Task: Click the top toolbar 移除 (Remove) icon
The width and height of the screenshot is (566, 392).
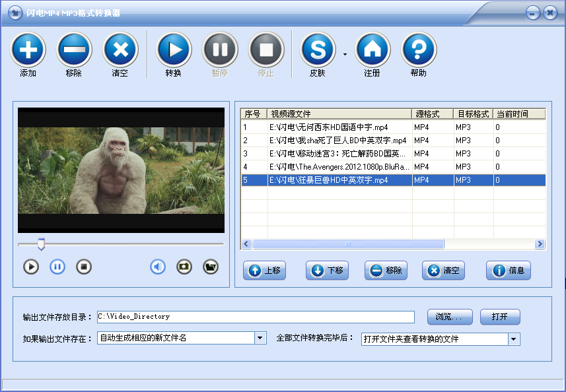Action: (74, 49)
